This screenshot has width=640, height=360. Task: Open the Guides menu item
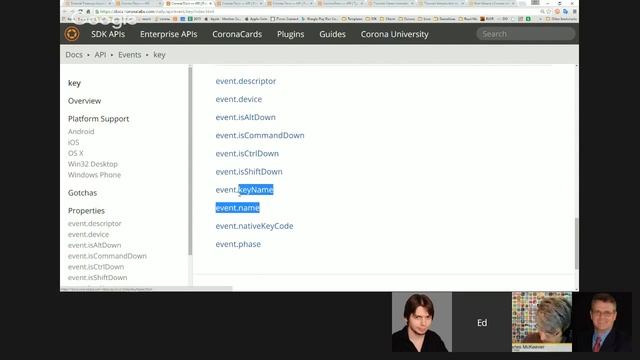click(x=332, y=34)
